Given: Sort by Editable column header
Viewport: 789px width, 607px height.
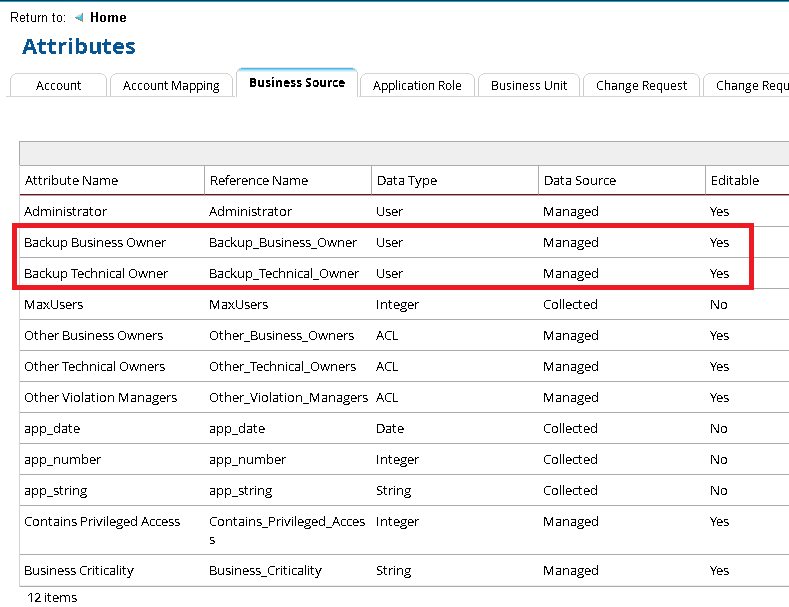Looking at the screenshot, I should pyautogui.click(x=734, y=181).
